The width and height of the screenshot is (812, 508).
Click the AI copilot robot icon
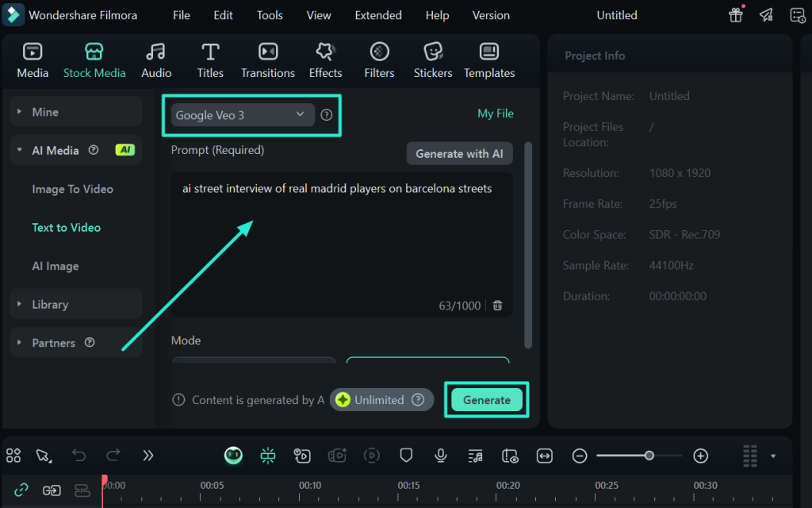pyautogui.click(x=233, y=456)
